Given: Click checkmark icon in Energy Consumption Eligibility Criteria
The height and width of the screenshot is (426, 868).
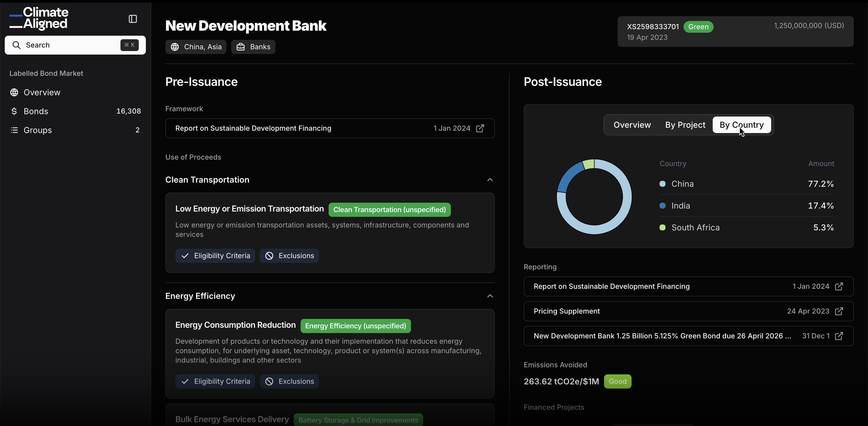Looking at the screenshot, I should [185, 381].
